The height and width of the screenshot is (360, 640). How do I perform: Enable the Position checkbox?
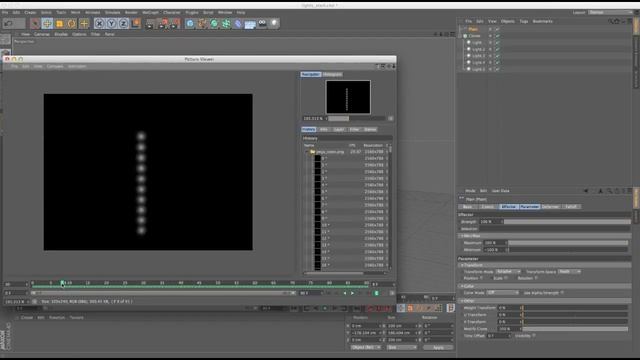(x=482, y=278)
